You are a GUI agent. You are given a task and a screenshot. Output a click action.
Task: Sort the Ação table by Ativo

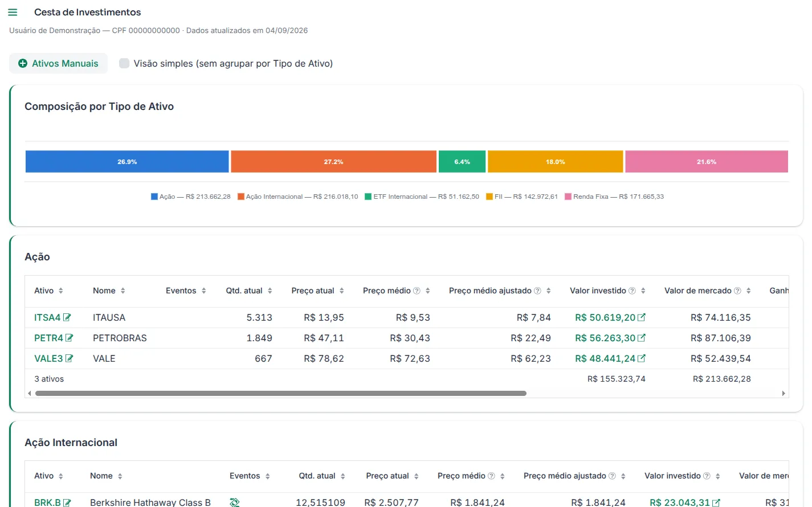tap(61, 291)
